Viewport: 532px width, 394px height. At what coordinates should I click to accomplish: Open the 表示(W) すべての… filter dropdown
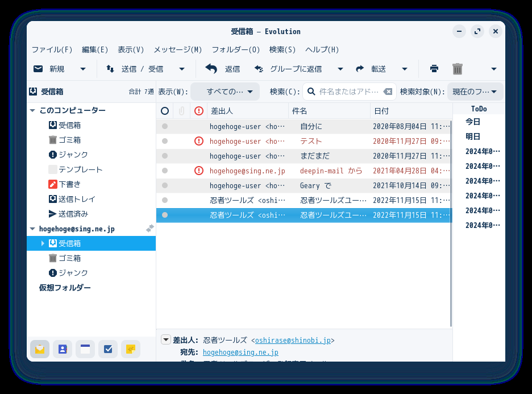pyautogui.click(x=225, y=92)
